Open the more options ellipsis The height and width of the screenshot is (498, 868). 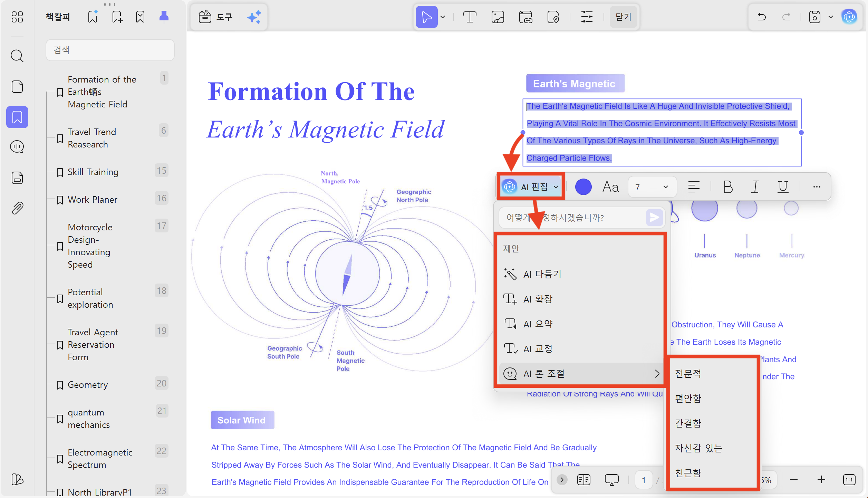point(817,187)
